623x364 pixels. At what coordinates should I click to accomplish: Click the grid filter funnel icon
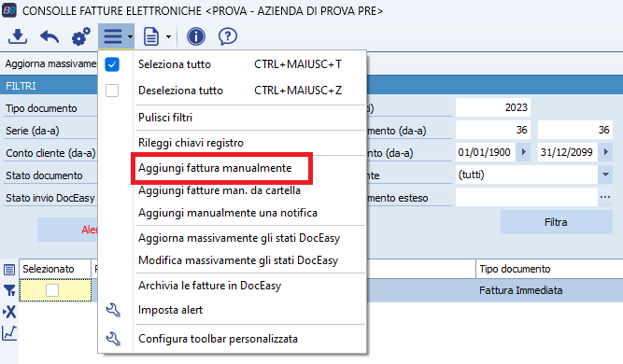point(9,290)
